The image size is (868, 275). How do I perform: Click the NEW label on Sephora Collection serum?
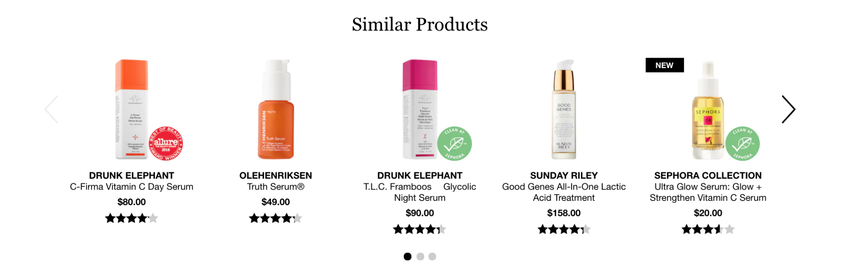pos(664,65)
